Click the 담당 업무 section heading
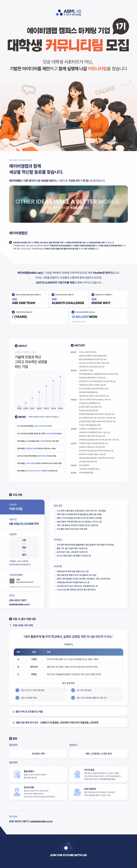 58,506
